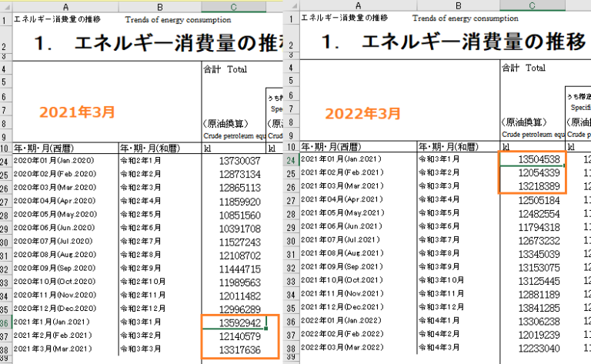
Task: Click cell containing value 13592942
Action: pyautogui.click(x=239, y=322)
